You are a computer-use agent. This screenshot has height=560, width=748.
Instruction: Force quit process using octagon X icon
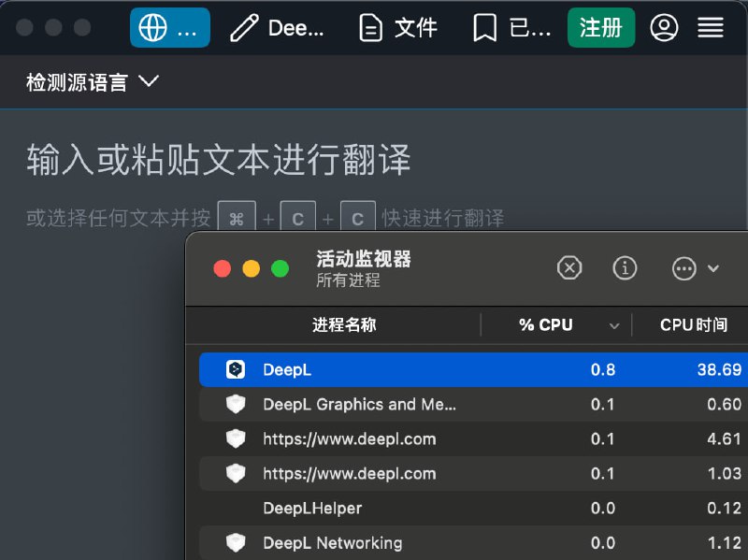point(569,267)
